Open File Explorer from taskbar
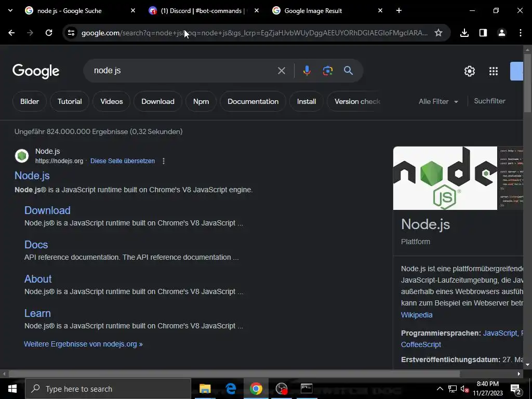Image resolution: width=532 pixels, height=399 pixels. click(205, 389)
